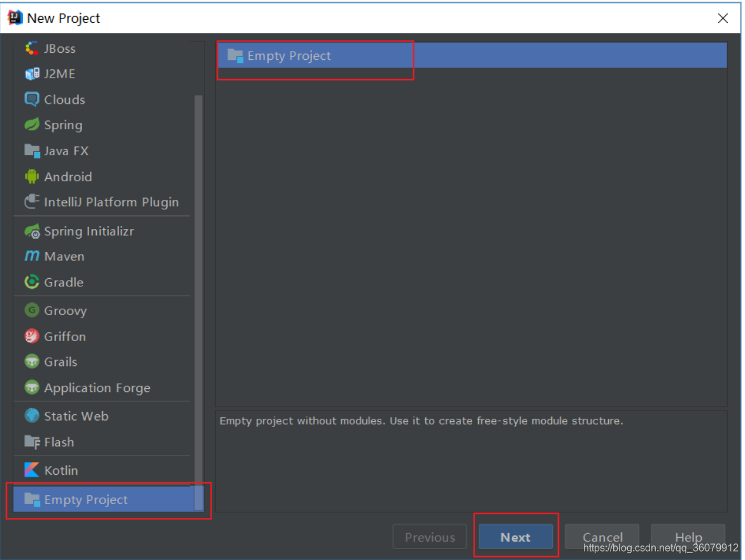Select J2ME project type

click(x=102, y=74)
